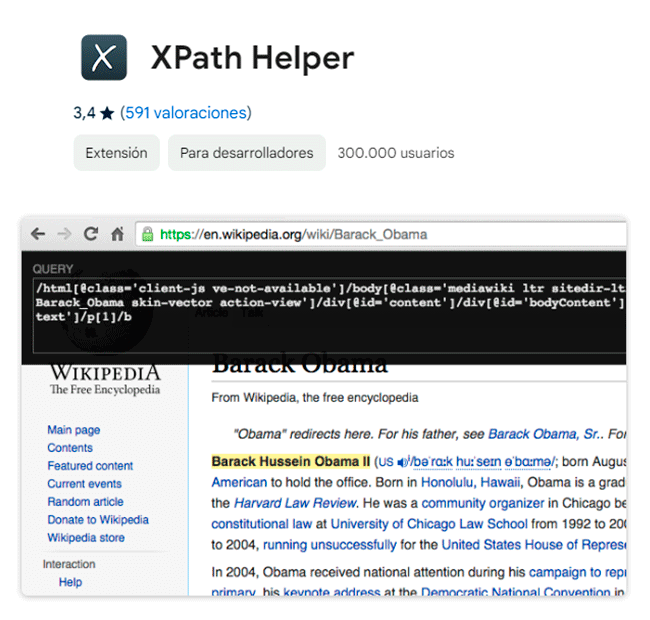This screenshot has height=620, width=650.
Task: Open the Contents sidebar link
Action: [70, 448]
